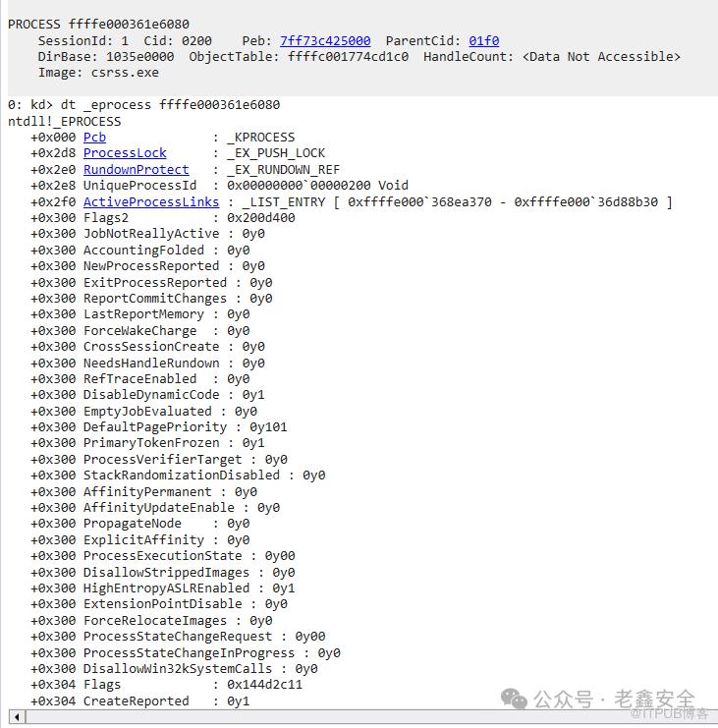Select the JobNotReallyActive row

147,234
